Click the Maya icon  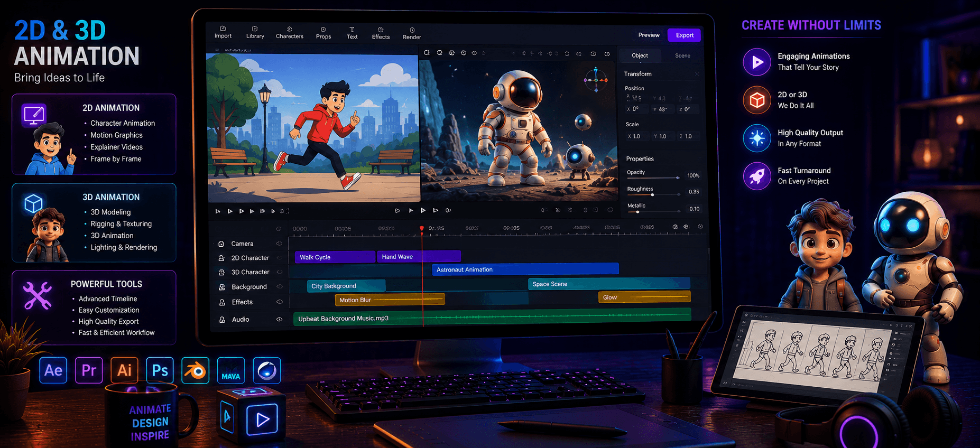231,370
